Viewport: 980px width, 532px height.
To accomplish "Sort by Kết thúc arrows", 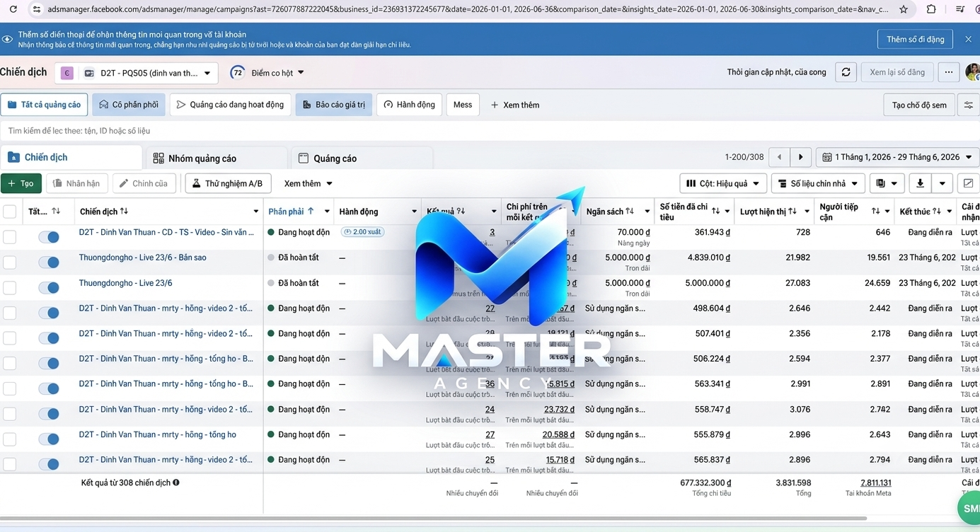I will (937, 212).
